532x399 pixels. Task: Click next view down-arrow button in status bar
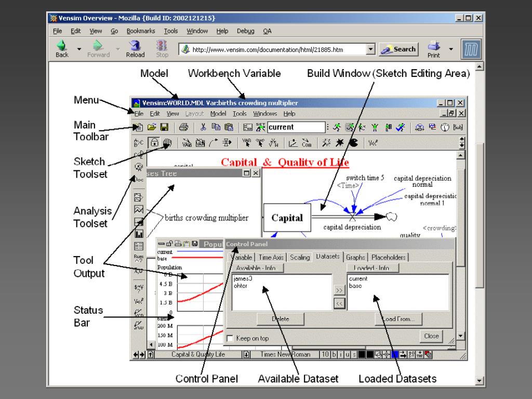click(246, 354)
